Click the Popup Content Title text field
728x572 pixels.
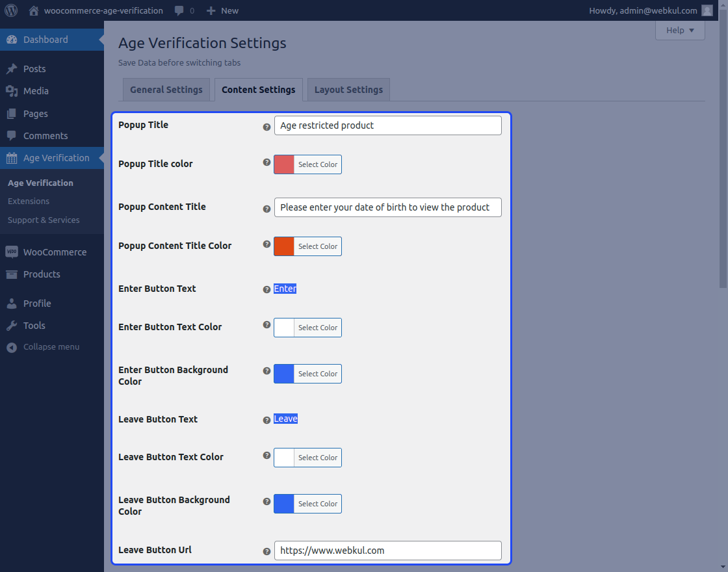coord(387,207)
